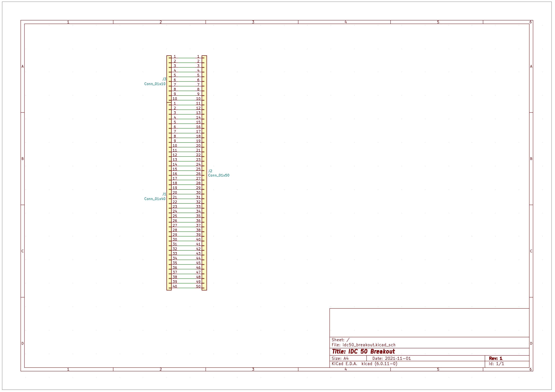This screenshot has height=392, width=555.
Task: Click the J3 reference designator label
Action: pos(164,79)
